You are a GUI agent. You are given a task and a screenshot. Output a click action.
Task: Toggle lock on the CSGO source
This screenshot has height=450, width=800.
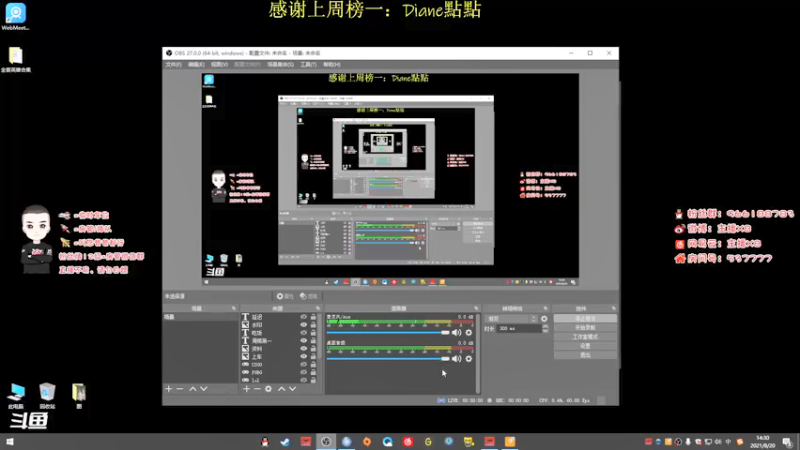click(313, 364)
